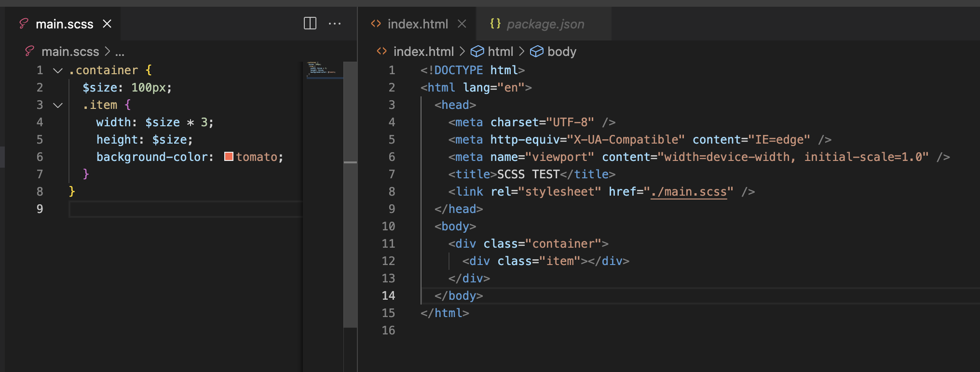Click the minimap of main.scss
The image size is (980, 372).
coord(323,70)
